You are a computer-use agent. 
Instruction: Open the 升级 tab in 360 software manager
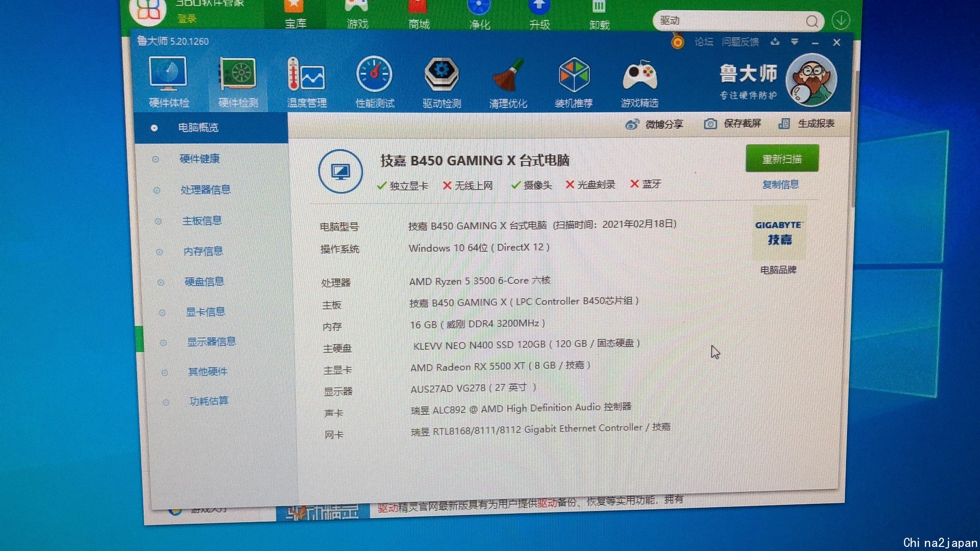point(540,14)
